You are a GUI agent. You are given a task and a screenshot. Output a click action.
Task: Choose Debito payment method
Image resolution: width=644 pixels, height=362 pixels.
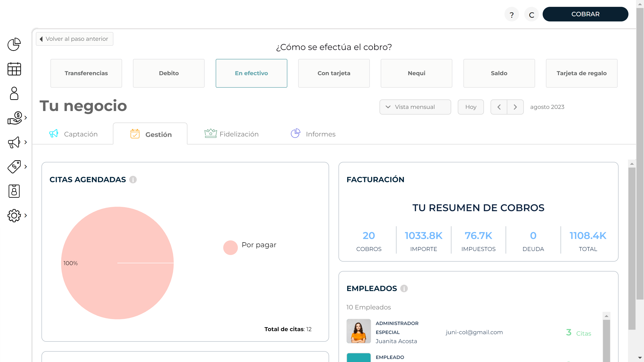(169, 73)
